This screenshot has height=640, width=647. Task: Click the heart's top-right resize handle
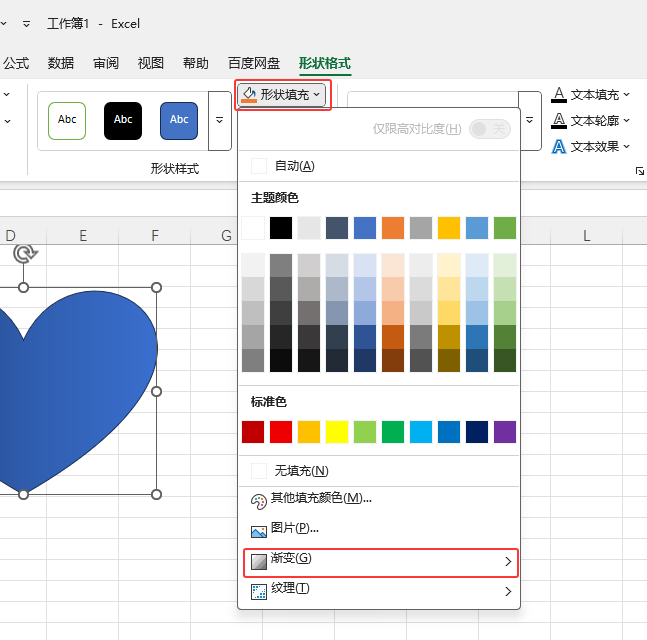pos(156,288)
